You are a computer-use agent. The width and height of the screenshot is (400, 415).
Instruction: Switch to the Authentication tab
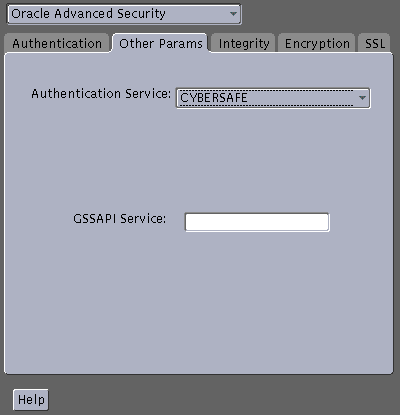tap(57, 44)
